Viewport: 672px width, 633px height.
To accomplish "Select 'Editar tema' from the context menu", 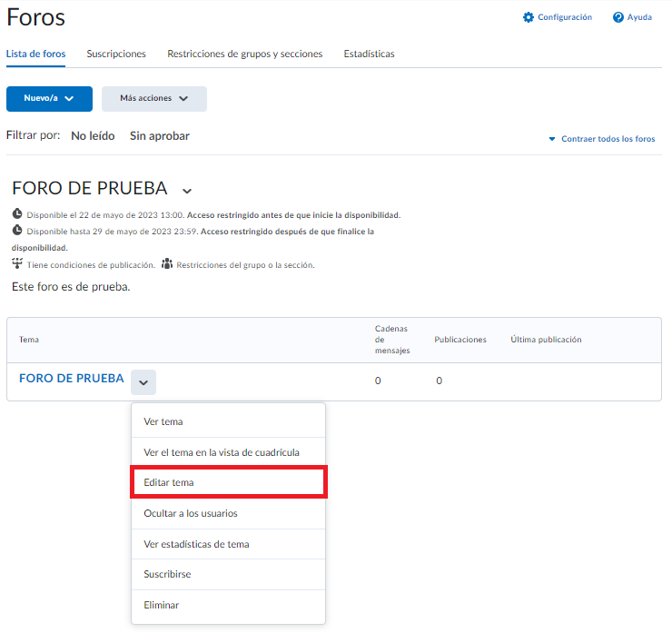I will (169, 482).
